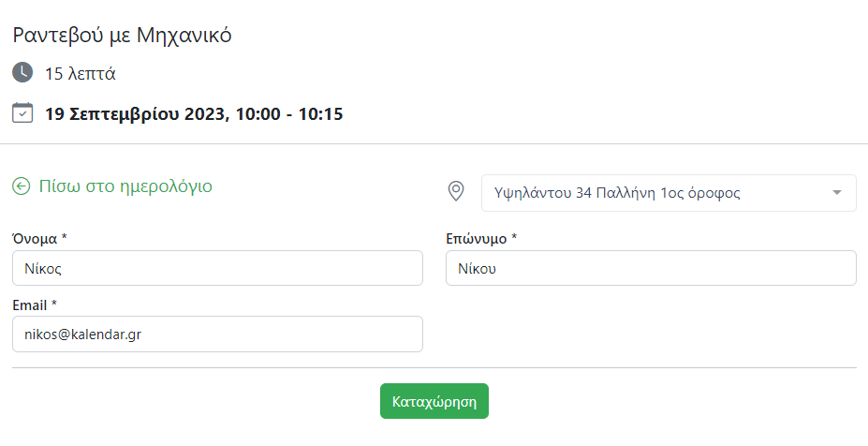Click the 19 Σεπτεμβρίου 2023 date text
This screenshot has width=868, height=446.
point(135,114)
